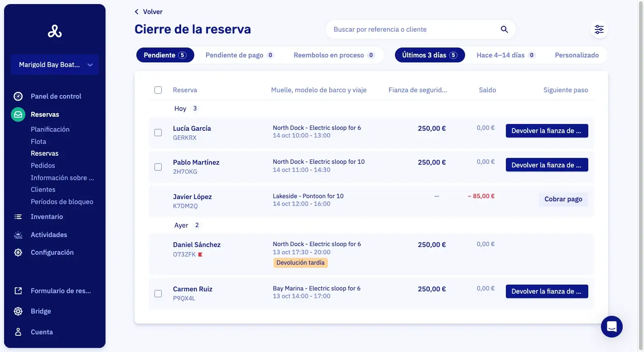The image size is (644, 352).
Task: Select all reservations with header checkbox
Action: pyautogui.click(x=158, y=90)
